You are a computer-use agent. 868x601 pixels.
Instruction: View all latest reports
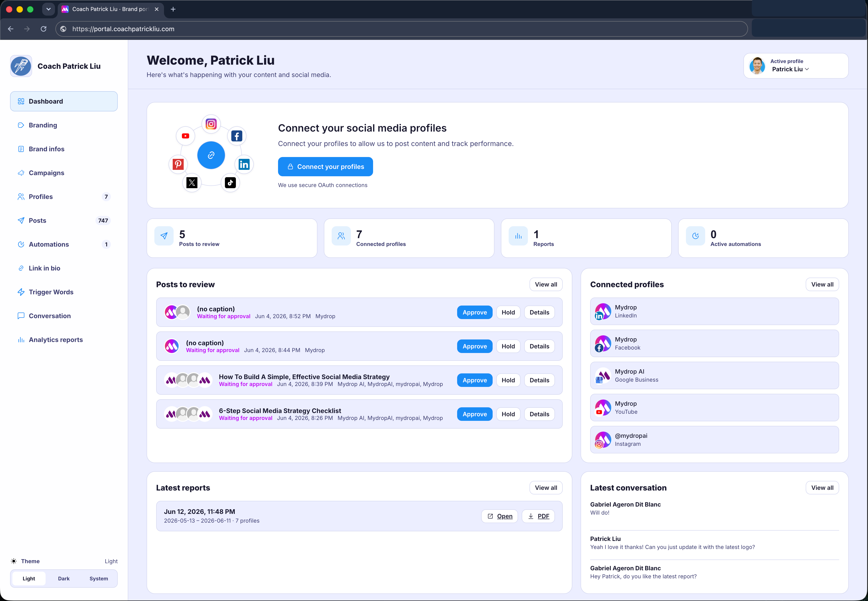(546, 488)
